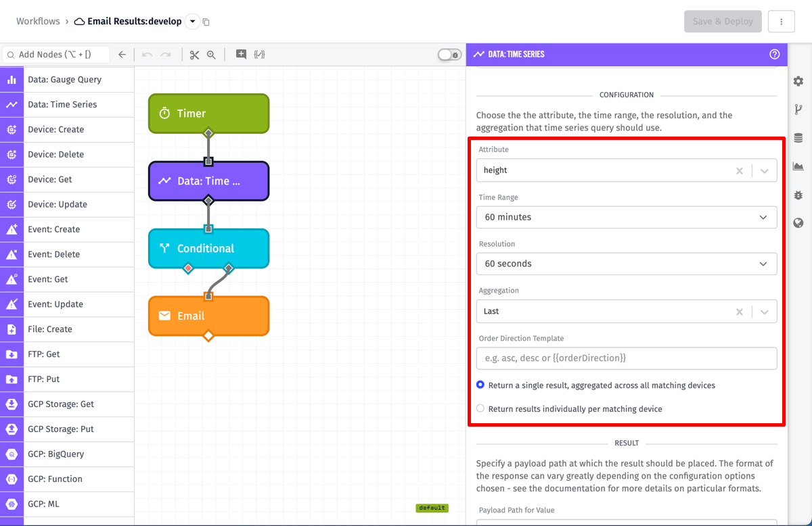812x526 pixels.
Task: Open the globals globe icon in sidebar
Action: coord(798,223)
